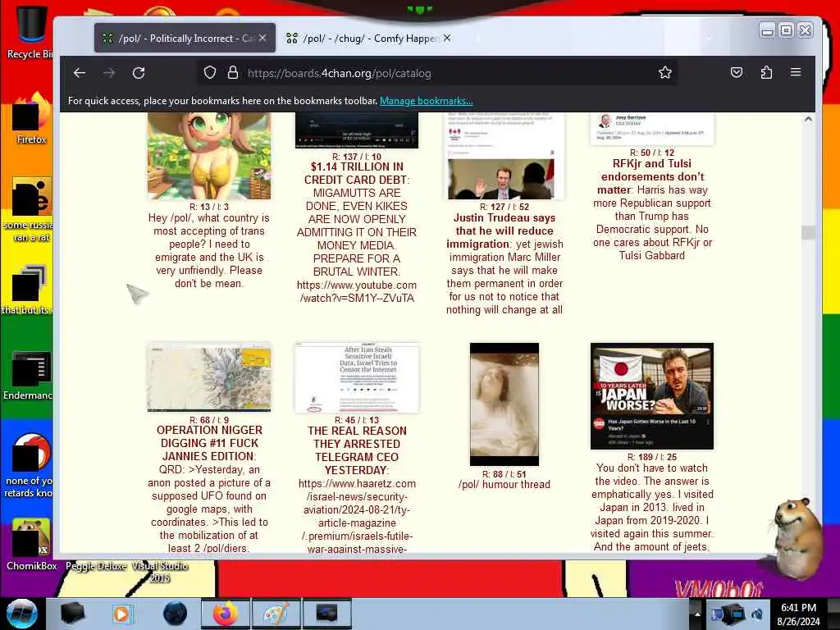Click the page scrollbar thumb
This screenshot has width=840, height=630.
click(808, 232)
